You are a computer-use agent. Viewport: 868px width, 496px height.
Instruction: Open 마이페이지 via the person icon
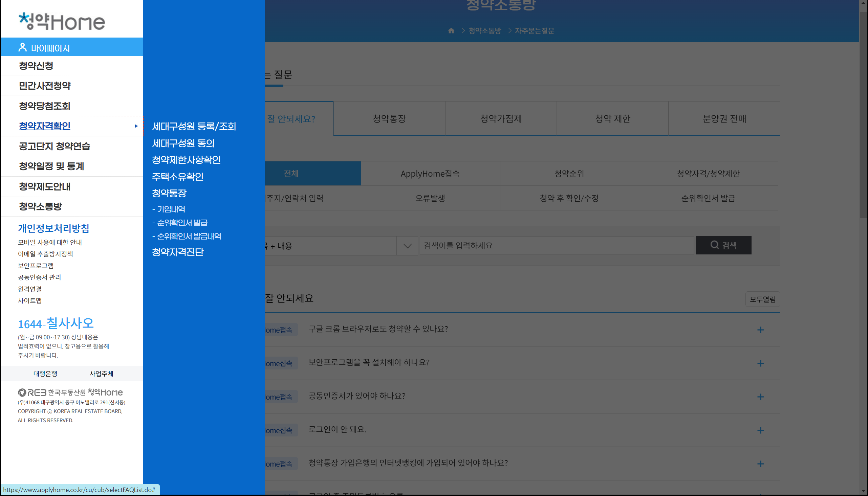(22, 47)
